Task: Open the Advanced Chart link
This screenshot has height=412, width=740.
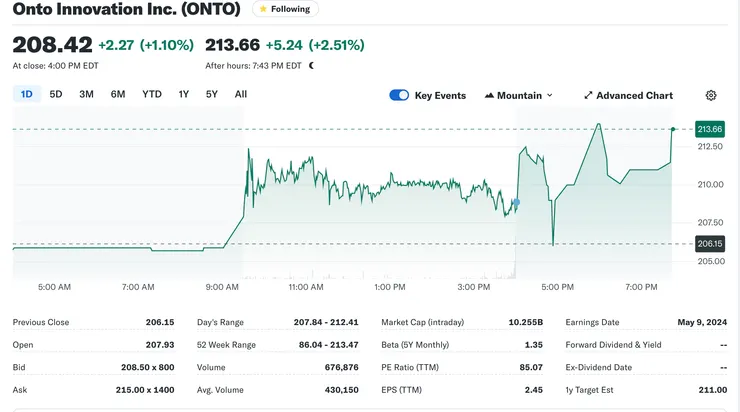Action: point(634,95)
